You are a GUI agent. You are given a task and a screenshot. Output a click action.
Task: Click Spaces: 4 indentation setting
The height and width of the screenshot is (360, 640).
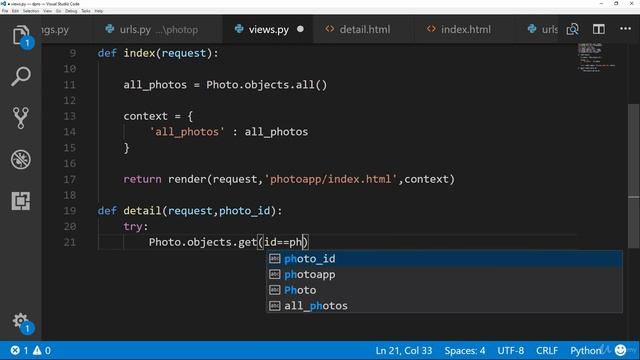point(464,350)
